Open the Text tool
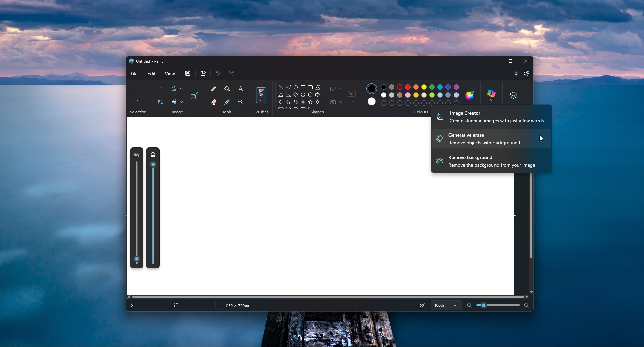This screenshot has height=347, width=644. coord(241,88)
